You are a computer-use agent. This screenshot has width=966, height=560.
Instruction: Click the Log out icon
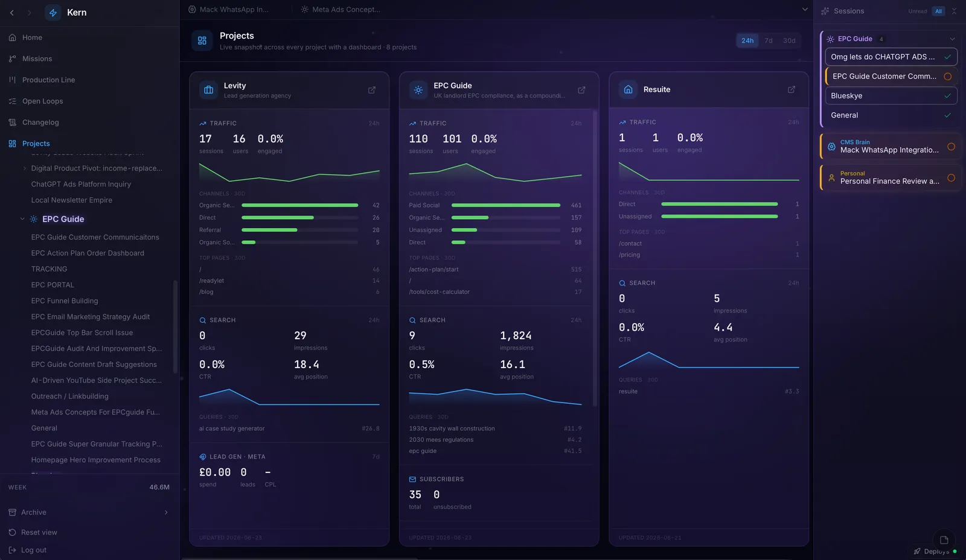(12, 550)
